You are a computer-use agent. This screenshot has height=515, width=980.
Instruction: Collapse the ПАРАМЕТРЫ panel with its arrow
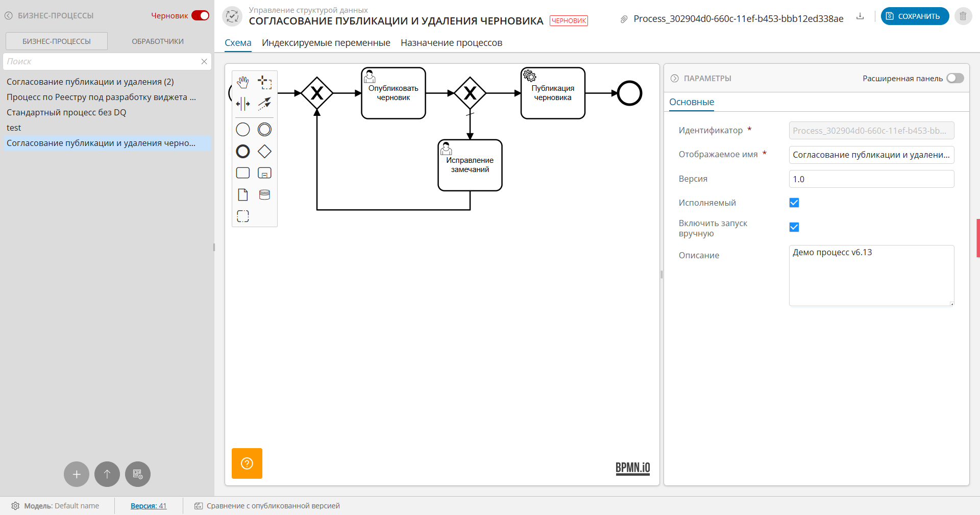tap(674, 78)
